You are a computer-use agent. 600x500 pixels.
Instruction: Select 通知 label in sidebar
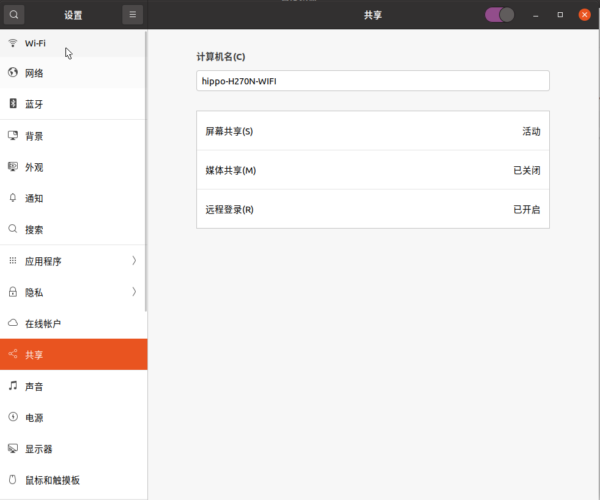[x=34, y=198]
